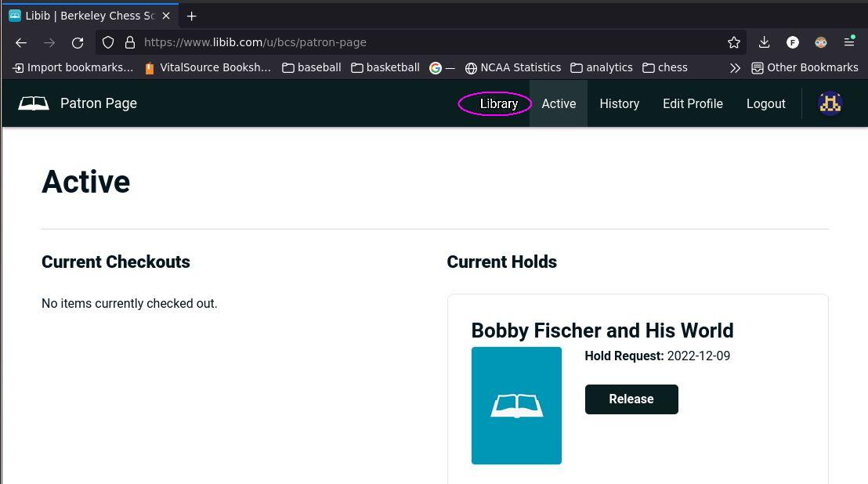Click the Libib open book logo
The width and height of the screenshot is (868, 484).
(x=34, y=103)
